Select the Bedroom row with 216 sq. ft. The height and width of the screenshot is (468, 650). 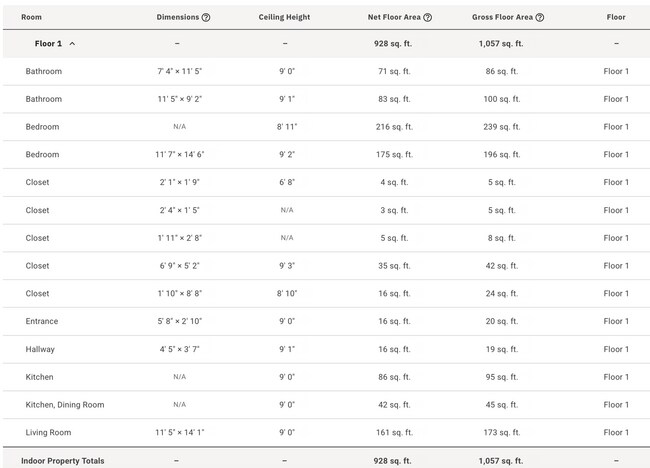tap(326, 127)
